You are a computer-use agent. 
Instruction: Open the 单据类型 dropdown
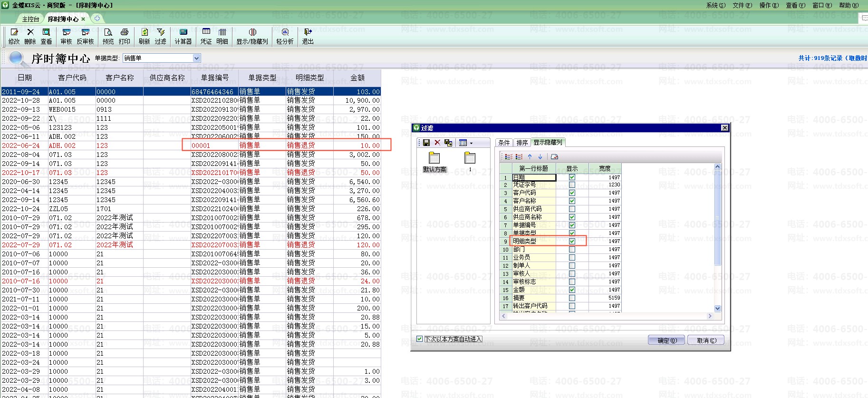coord(196,58)
